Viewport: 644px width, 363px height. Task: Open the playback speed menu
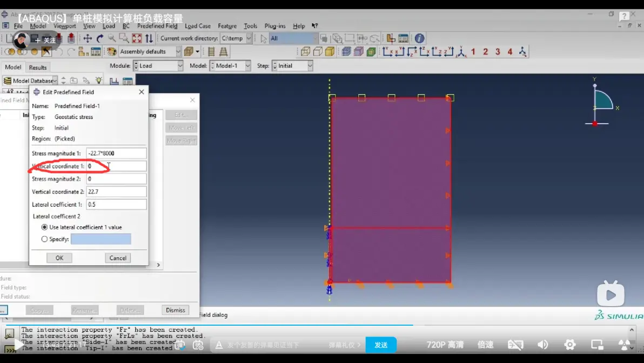click(x=485, y=345)
